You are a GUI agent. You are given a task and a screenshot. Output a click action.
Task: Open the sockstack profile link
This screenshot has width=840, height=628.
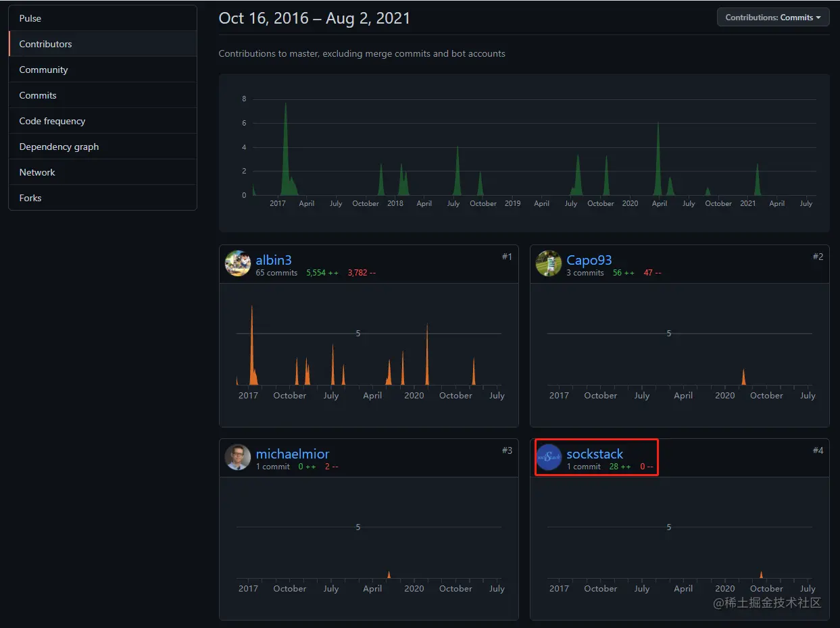click(595, 454)
